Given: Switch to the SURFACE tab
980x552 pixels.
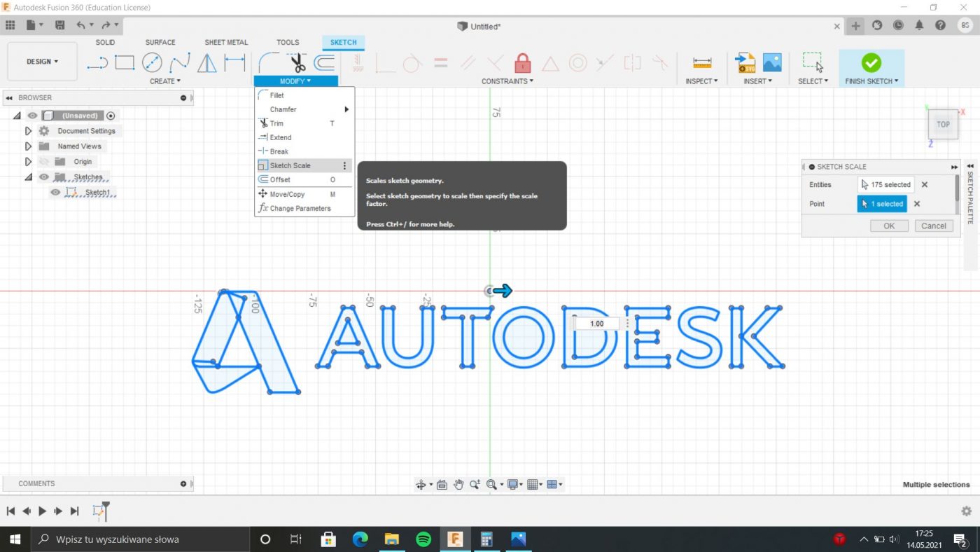Looking at the screenshot, I should [x=160, y=42].
